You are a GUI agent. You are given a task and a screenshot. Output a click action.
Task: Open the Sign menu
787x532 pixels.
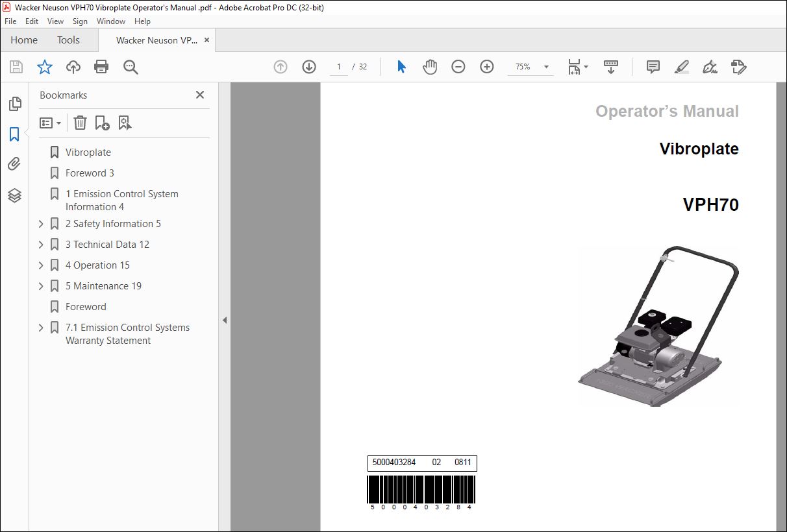[80, 21]
